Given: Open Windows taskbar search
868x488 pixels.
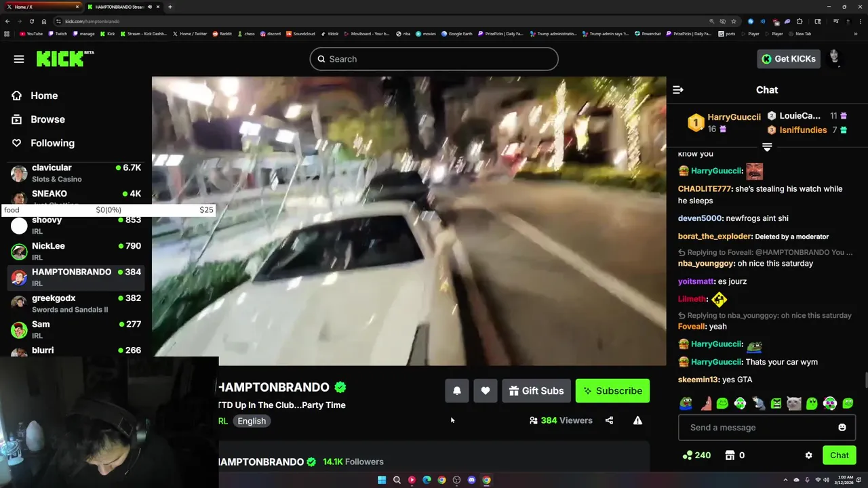Looking at the screenshot, I should pyautogui.click(x=397, y=480).
